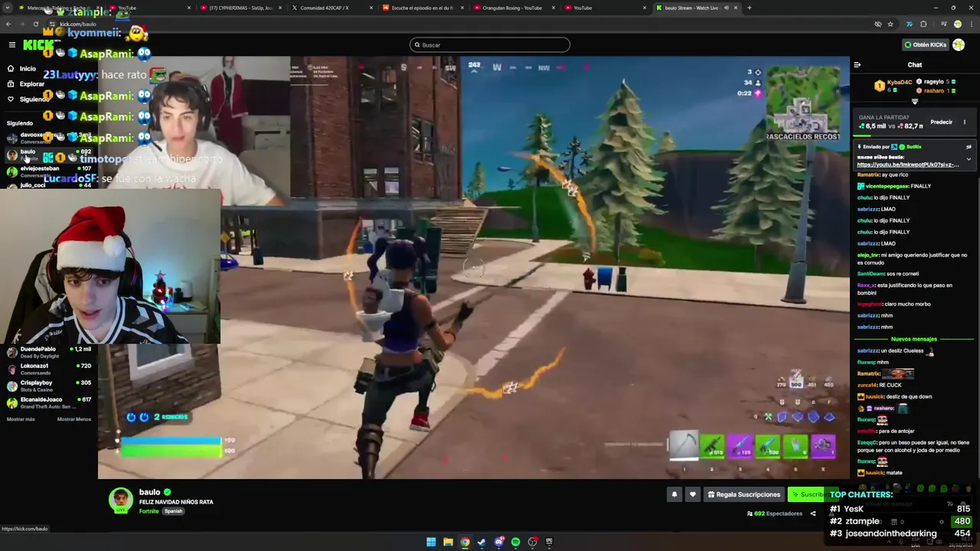Expand the gifters leaderboard chevron

pos(914,101)
